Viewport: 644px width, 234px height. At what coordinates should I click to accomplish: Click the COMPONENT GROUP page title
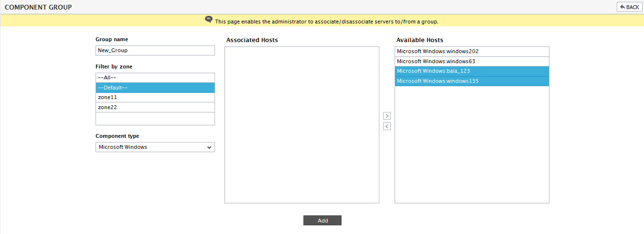[38, 7]
